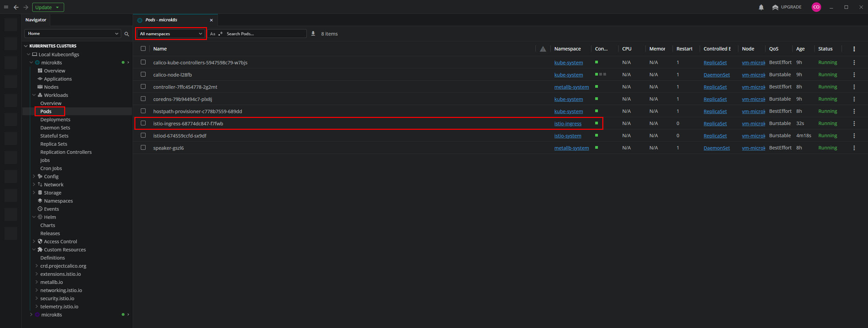The width and height of the screenshot is (868, 328).
Task: Open metallb-system link in speaker-gszl6 row
Action: pos(571,148)
